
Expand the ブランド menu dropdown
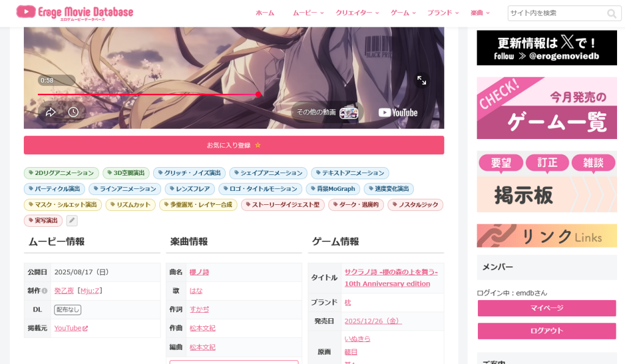[443, 13]
